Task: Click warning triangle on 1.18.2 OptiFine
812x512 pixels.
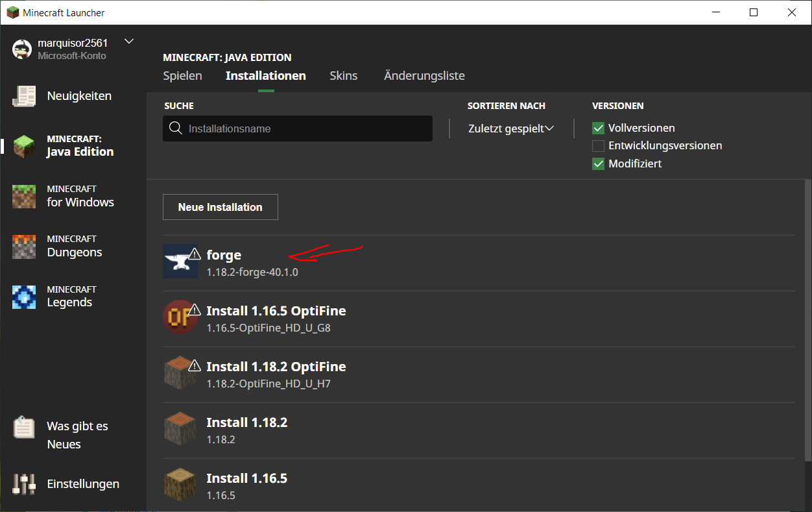Action: click(x=194, y=365)
